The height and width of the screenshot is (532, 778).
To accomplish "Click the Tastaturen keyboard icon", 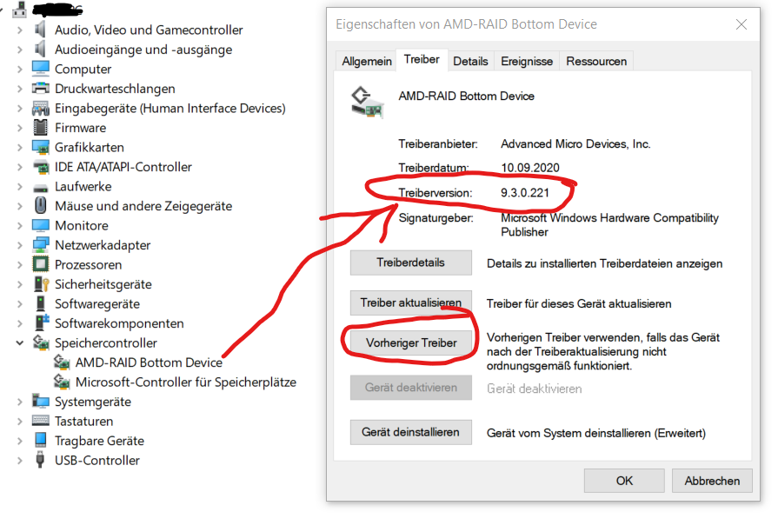I will click(x=40, y=421).
